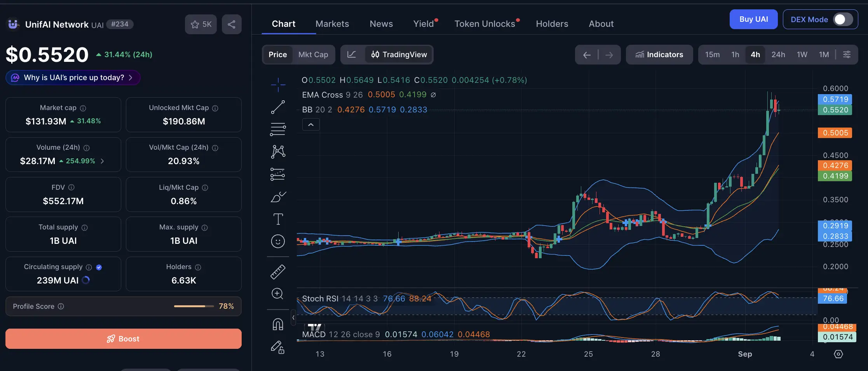This screenshot has height=371, width=868.
Task: Open the Chart tab
Action: point(284,24)
